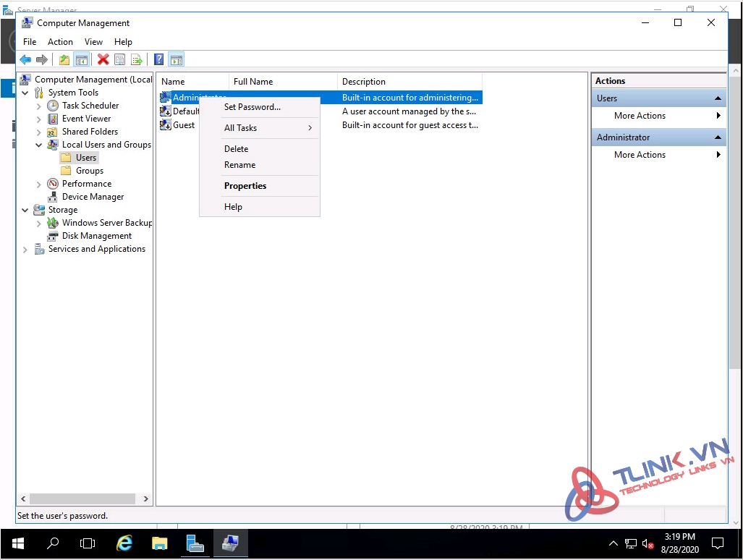Viewport: 743px width, 560px height.
Task: Click the blue Back arrow in toolbar
Action: click(x=25, y=60)
